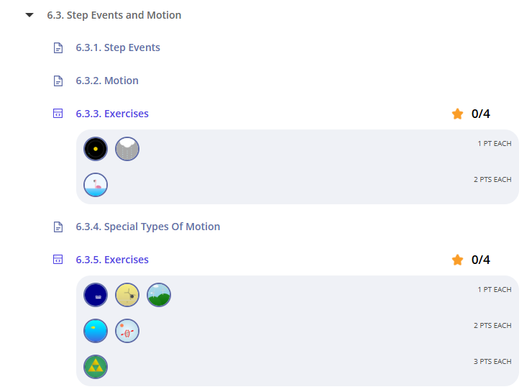Open the golden triangles exercise icon

pyautogui.click(x=96, y=367)
